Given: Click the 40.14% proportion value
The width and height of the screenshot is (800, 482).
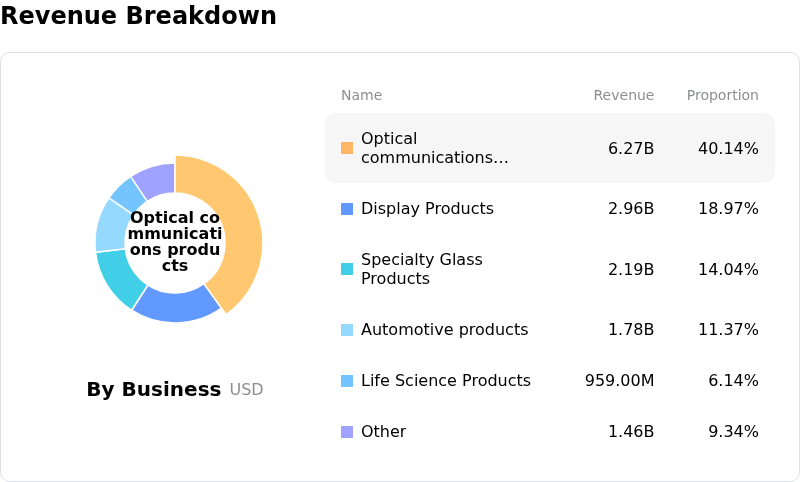Looking at the screenshot, I should [x=728, y=149].
